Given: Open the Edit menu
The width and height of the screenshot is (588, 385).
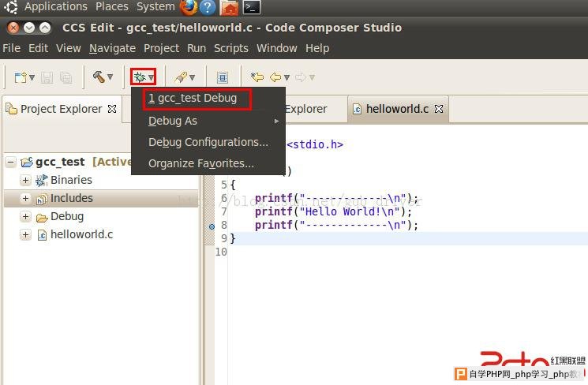Looking at the screenshot, I should pos(38,48).
